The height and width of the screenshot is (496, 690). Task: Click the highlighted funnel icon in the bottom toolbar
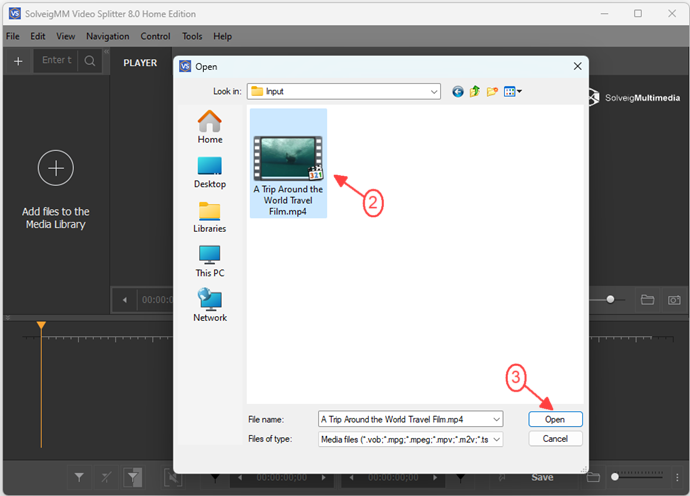tap(133, 477)
